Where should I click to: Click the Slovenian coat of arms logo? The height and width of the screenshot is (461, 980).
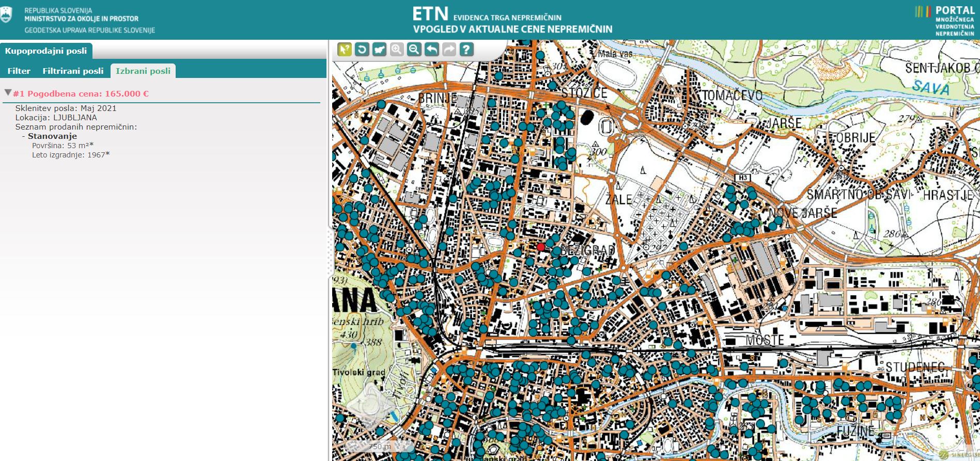click(x=7, y=14)
